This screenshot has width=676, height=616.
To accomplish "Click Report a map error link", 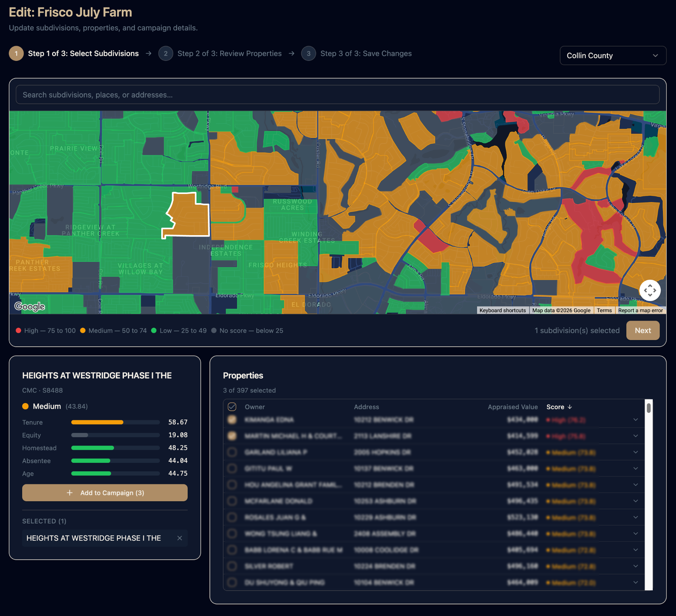I will [x=640, y=310].
